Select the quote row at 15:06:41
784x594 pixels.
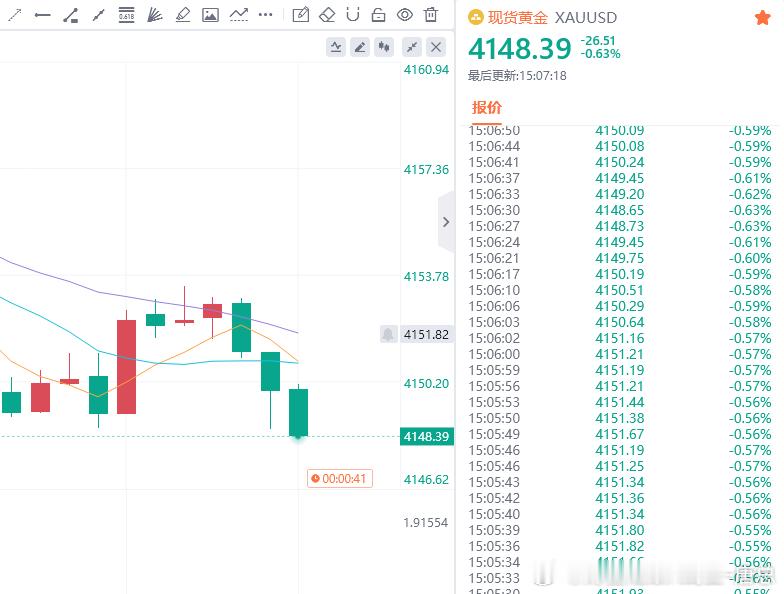tap(620, 162)
